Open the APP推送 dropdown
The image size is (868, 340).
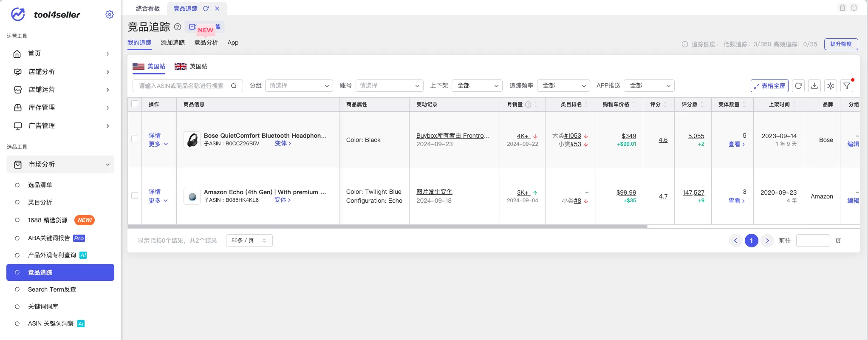pos(649,86)
